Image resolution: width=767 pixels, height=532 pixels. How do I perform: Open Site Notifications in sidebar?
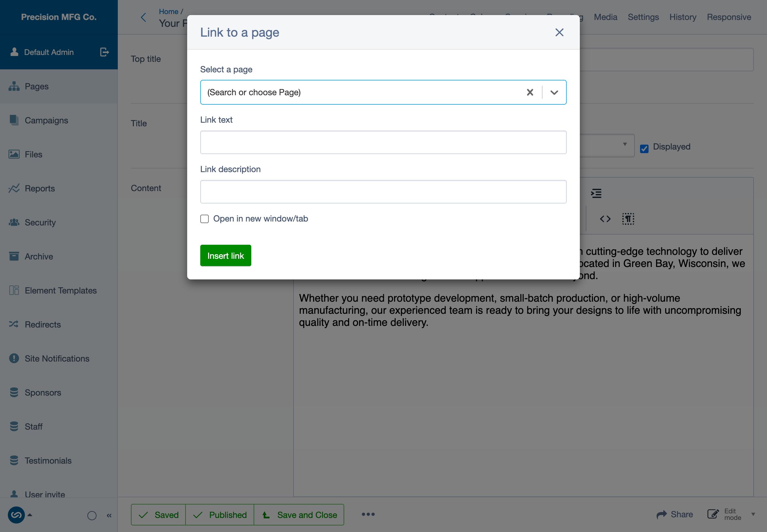click(59, 358)
